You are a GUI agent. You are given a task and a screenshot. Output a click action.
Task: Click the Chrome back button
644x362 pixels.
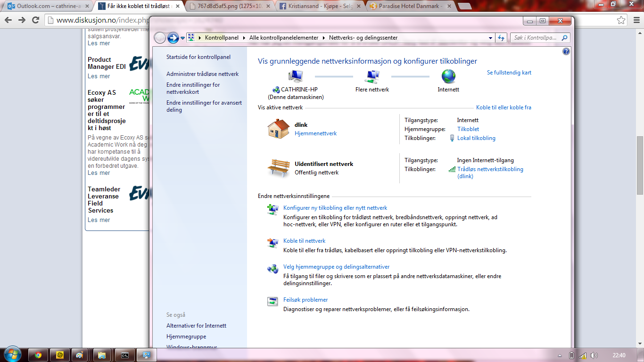[8, 20]
